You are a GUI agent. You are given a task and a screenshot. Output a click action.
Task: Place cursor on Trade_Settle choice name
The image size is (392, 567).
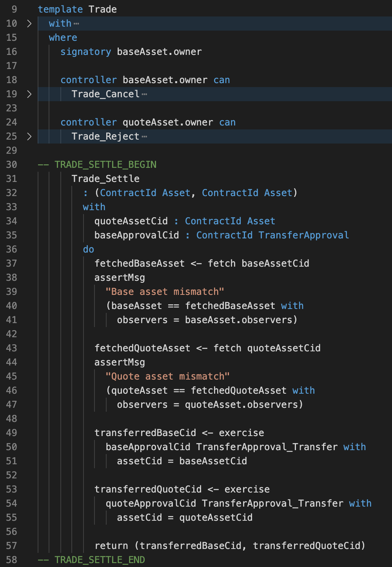[x=105, y=179]
